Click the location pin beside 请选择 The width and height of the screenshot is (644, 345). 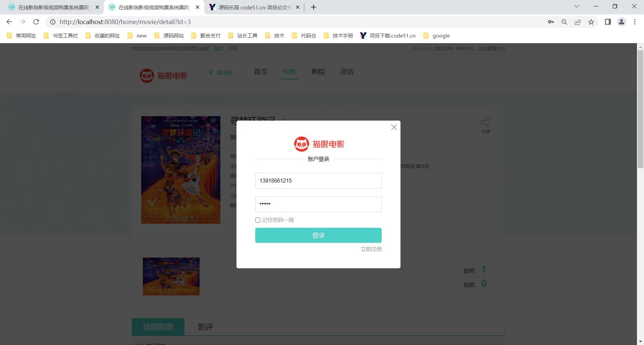pyautogui.click(x=211, y=72)
